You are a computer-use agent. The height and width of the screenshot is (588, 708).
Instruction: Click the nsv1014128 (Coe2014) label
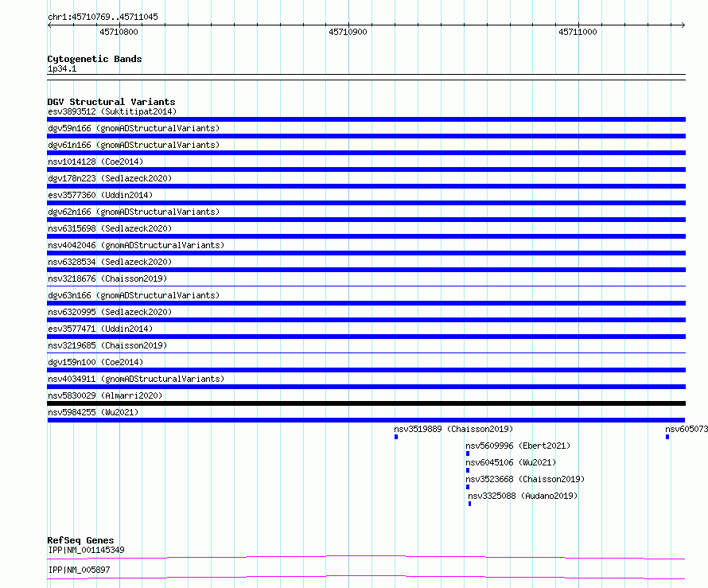click(x=95, y=162)
